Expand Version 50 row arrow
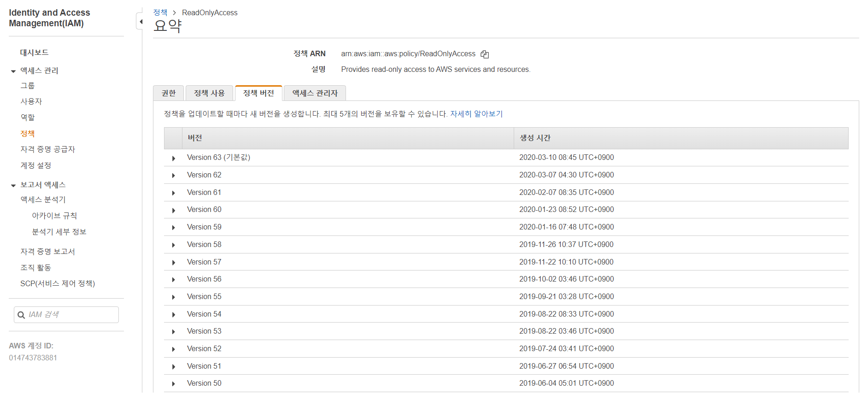 (x=174, y=384)
